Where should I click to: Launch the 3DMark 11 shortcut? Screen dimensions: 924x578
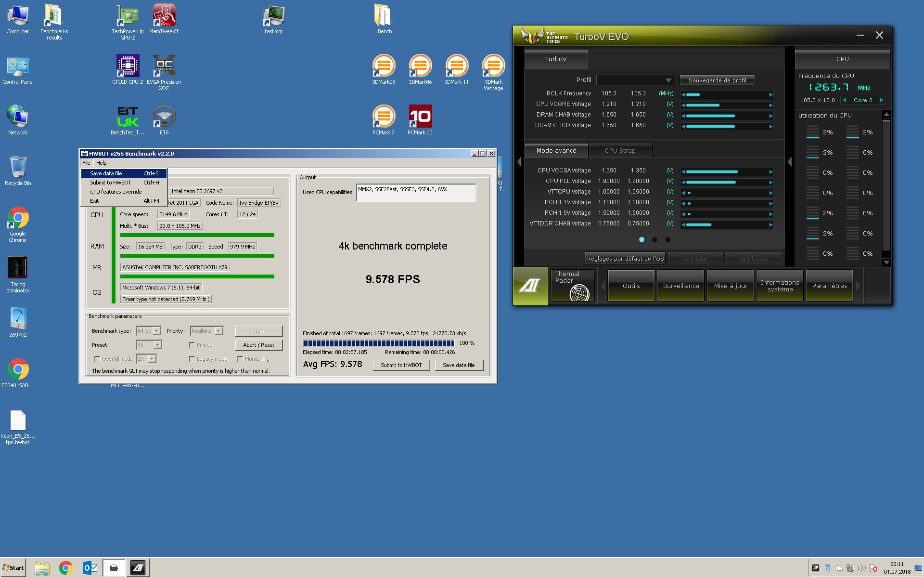coord(457,70)
